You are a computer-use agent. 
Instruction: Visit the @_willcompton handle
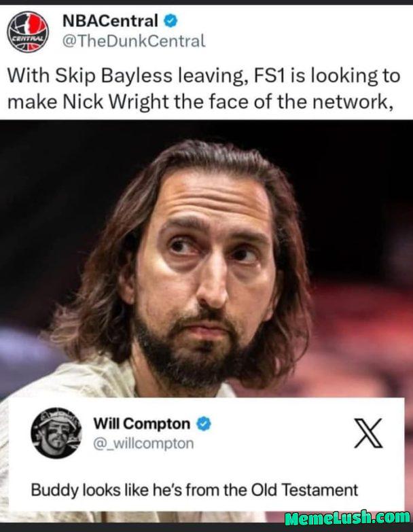(143, 444)
